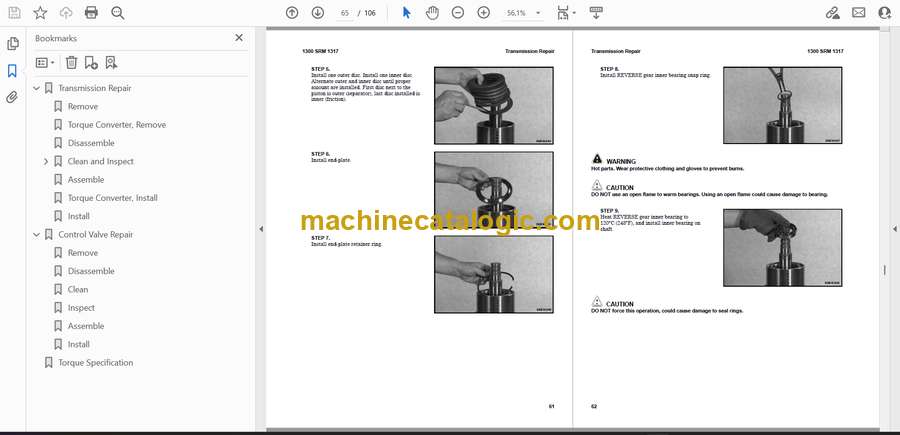Collapse the left navigation pane arrow

(x=261, y=229)
